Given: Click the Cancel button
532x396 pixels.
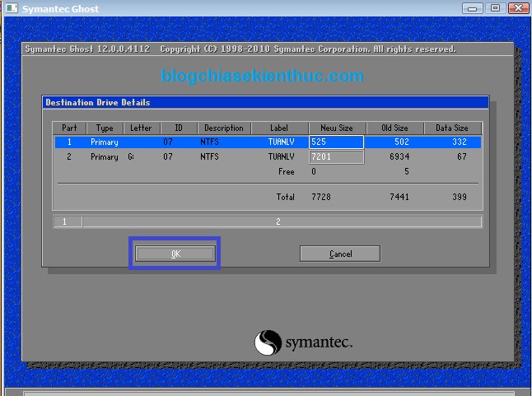Looking at the screenshot, I should (x=340, y=254).
